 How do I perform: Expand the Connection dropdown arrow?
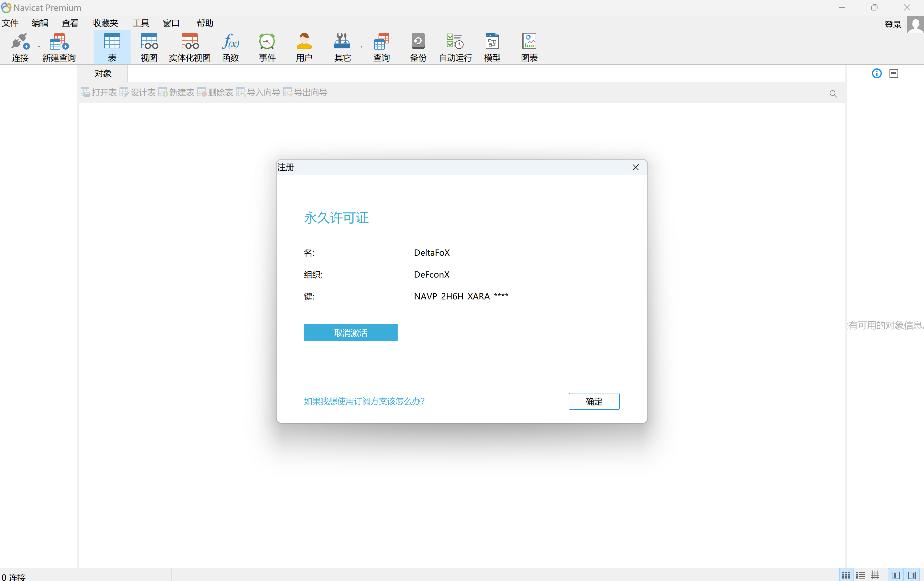click(x=39, y=47)
